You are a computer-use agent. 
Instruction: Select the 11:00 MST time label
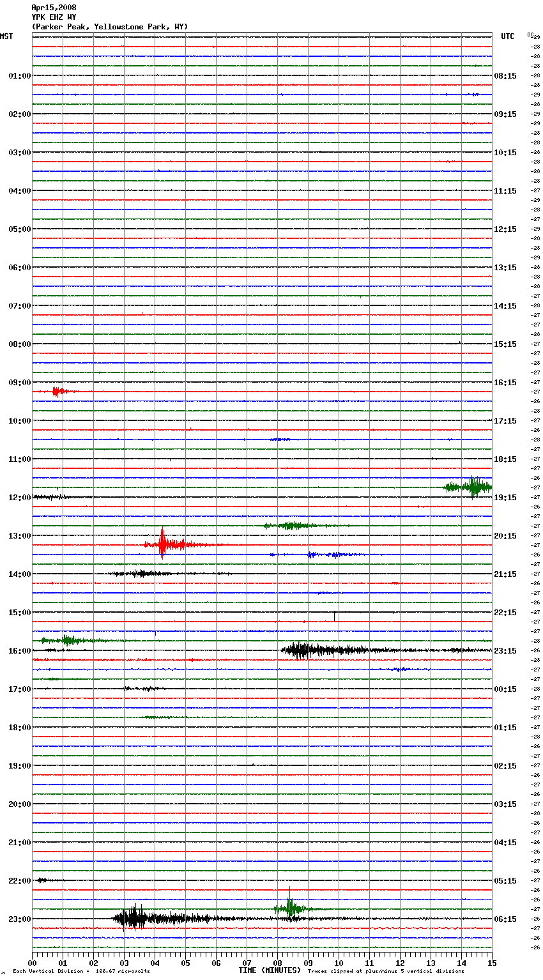(x=20, y=459)
